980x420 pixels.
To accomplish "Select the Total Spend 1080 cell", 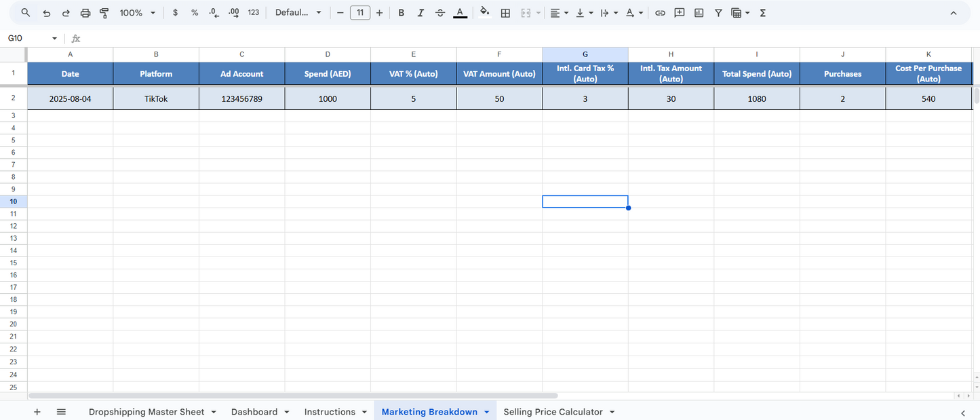I will pyautogui.click(x=757, y=99).
